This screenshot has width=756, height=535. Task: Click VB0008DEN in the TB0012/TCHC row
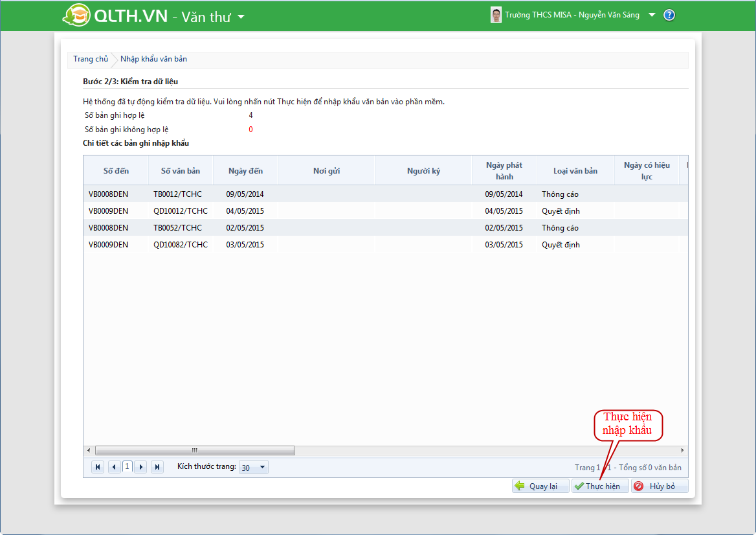(x=109, y=194)
